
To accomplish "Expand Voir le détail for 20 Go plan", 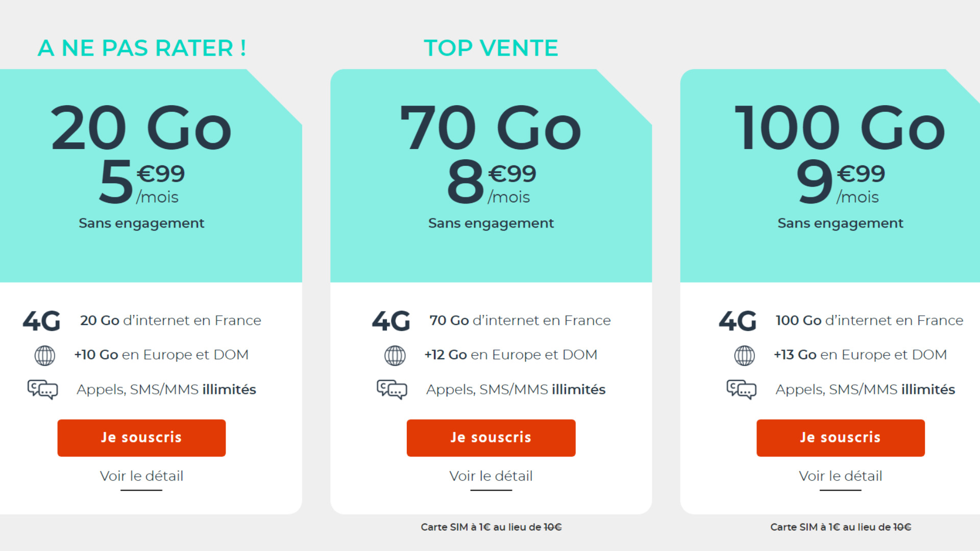I will point(141,476).
